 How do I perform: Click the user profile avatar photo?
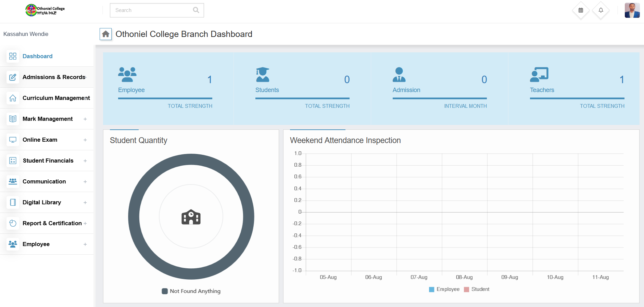click(632, 10)
